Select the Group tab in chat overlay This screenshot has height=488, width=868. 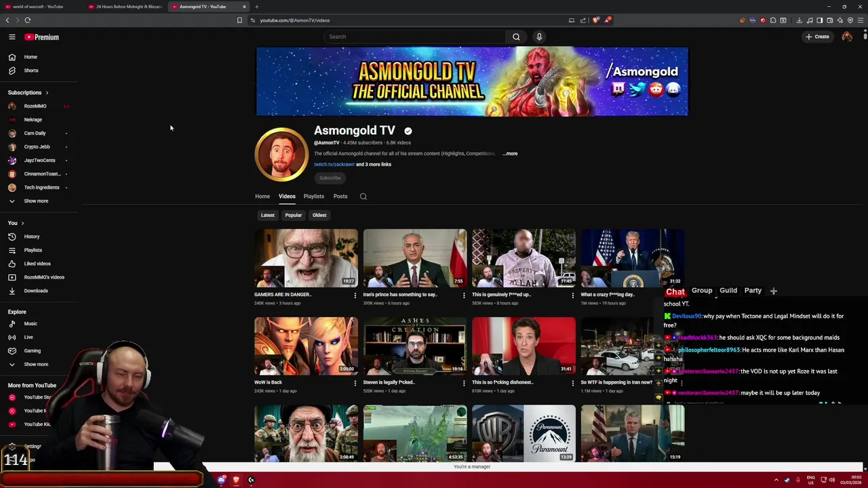[702, 291]
